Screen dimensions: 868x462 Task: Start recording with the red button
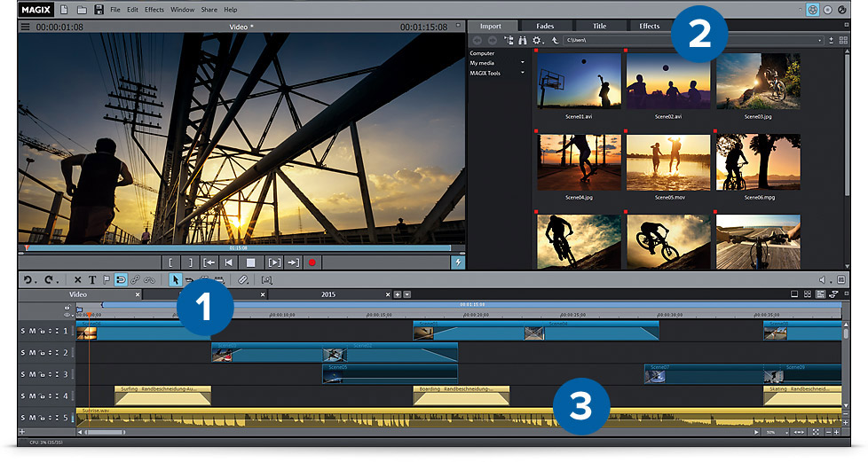coord(312,262)
